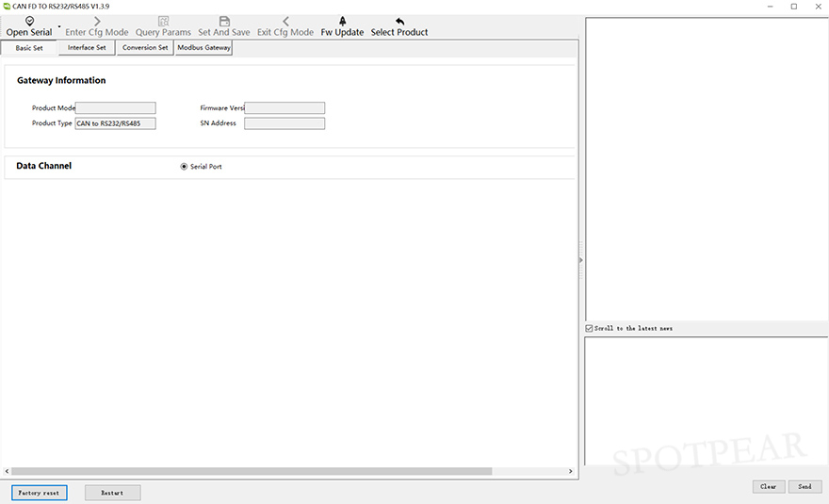Viewport: 829px width, 504px height.
Task: Click the Open Serial toolbar icon
Action: pyautogui.click(x=29, y=22)
